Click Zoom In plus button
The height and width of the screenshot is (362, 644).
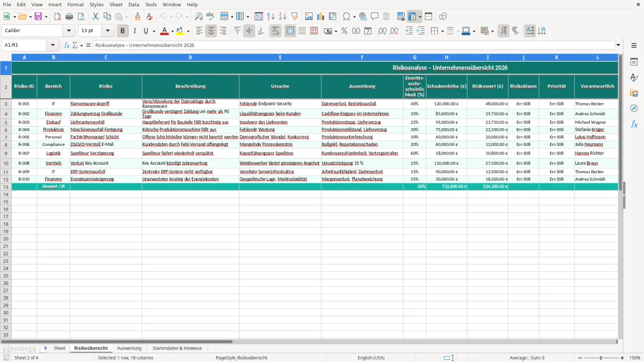click(x=623, y=358)
